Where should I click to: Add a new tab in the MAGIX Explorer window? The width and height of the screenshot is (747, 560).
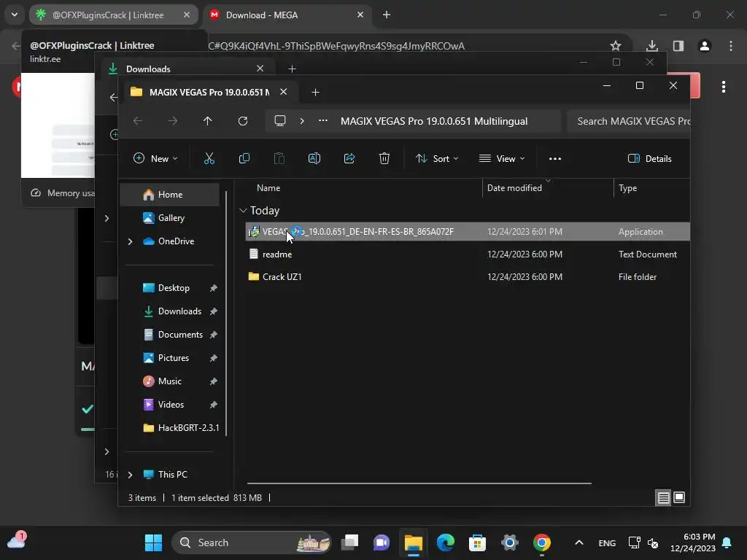click(x=315, y=93)
